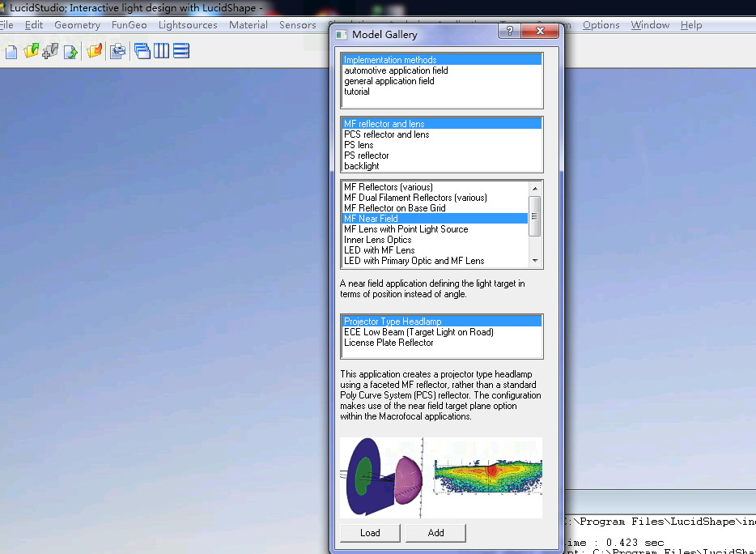
Task: Click the Tile windows horizontally icon
Action: pos(181,51)
